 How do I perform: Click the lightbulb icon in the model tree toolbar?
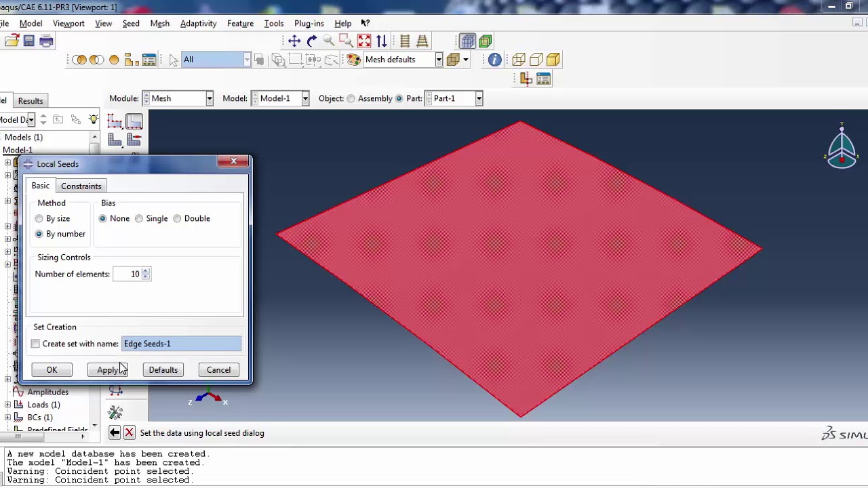coord(94,119)
